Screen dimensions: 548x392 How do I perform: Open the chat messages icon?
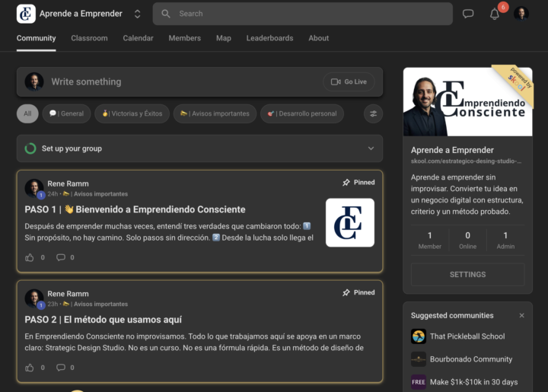coord(468,14)
